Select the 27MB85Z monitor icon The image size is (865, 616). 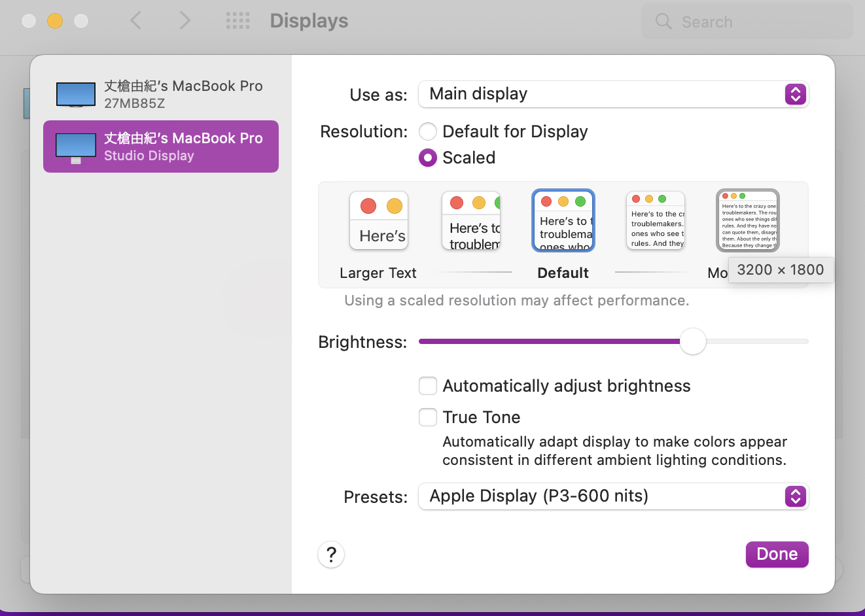(76, 95)
